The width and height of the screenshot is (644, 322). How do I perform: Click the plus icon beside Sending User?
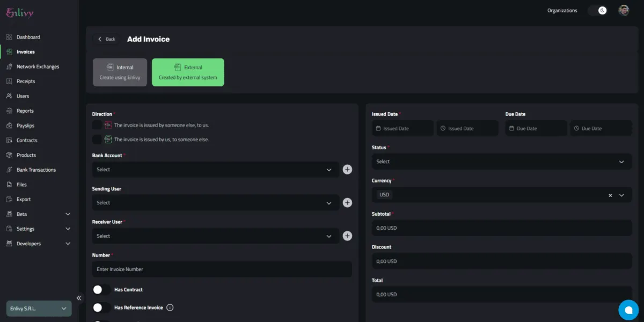[347, 203]
